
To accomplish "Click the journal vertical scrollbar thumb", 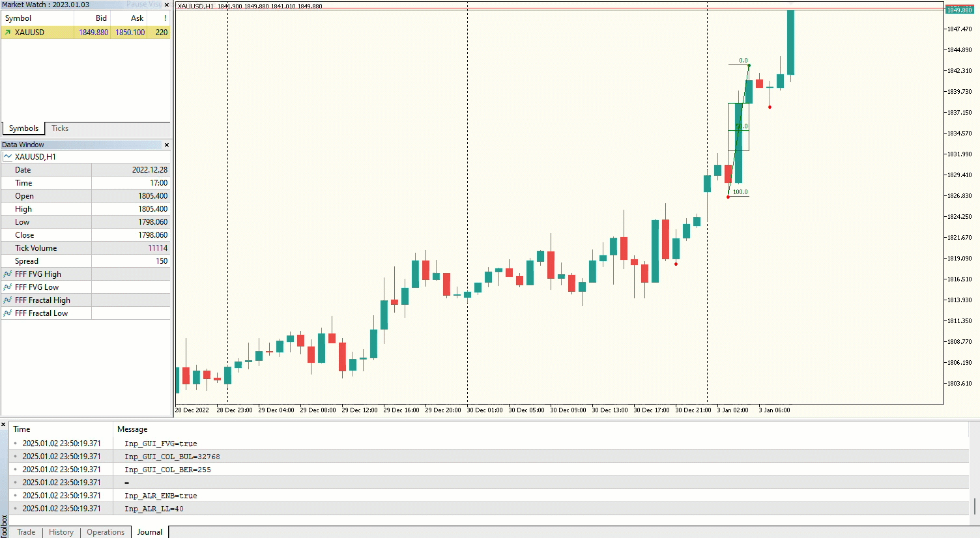I will tap(975, 505).
